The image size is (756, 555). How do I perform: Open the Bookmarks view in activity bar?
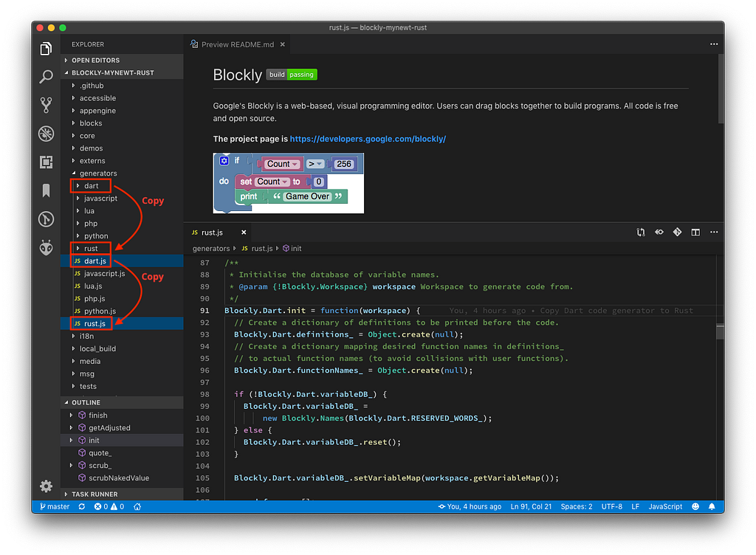(46, 190)
